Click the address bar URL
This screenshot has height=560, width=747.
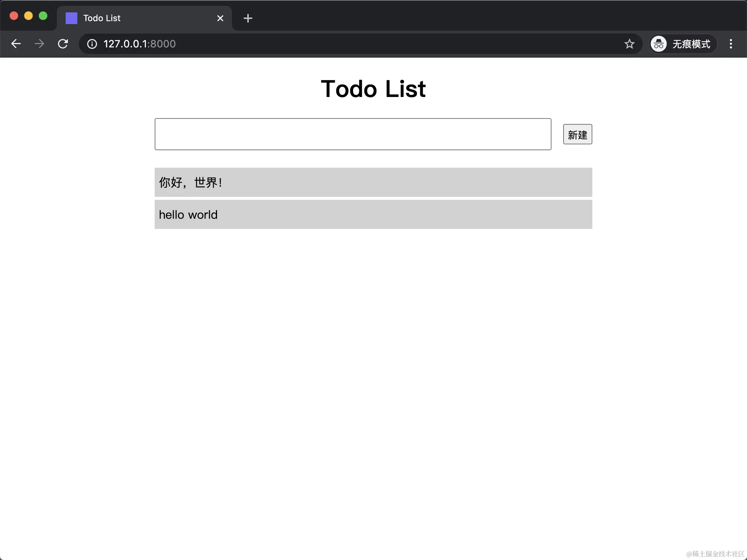coord(139,44)
